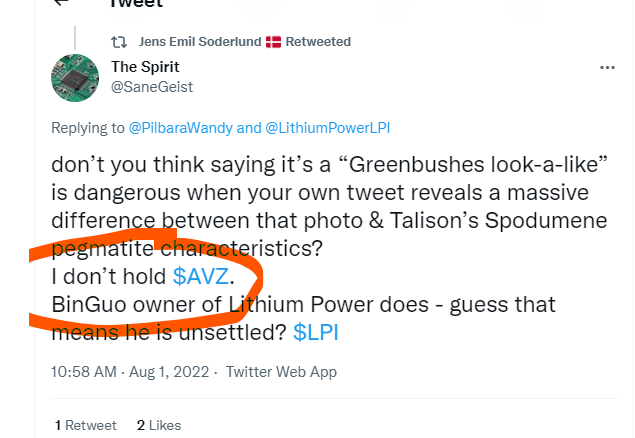The height and width of the screenshot is (438, 635).
Task: Click the Tweet page heading
Action: 137,4
